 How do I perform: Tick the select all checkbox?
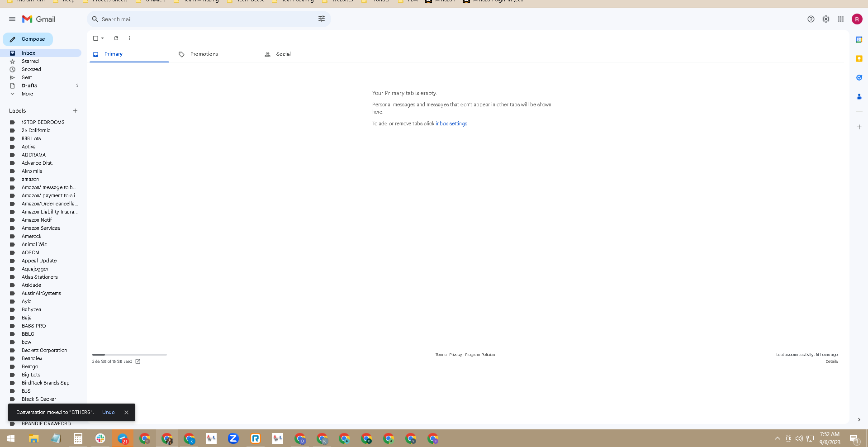tap(95, 38)
